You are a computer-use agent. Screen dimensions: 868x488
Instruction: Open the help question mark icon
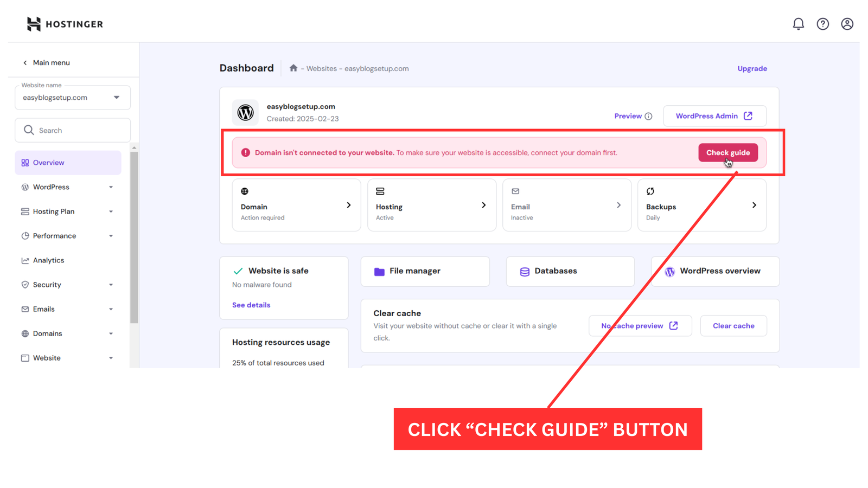tap(822, 24)
